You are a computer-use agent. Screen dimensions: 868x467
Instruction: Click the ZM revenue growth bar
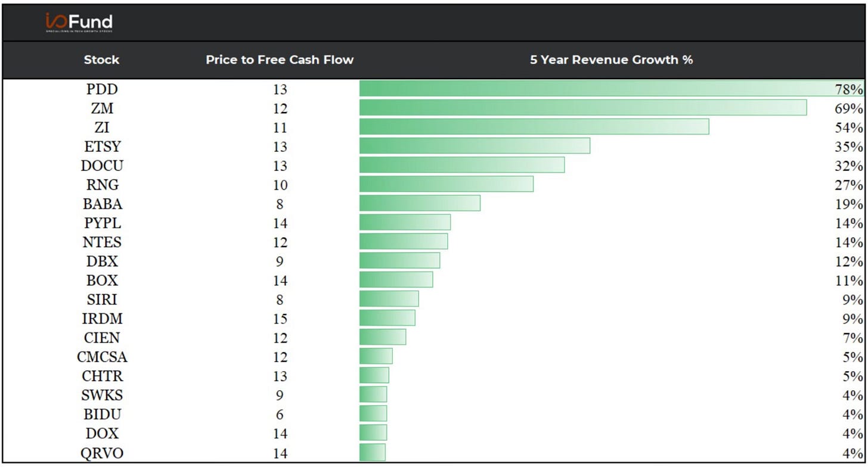[x=583, y=108]
